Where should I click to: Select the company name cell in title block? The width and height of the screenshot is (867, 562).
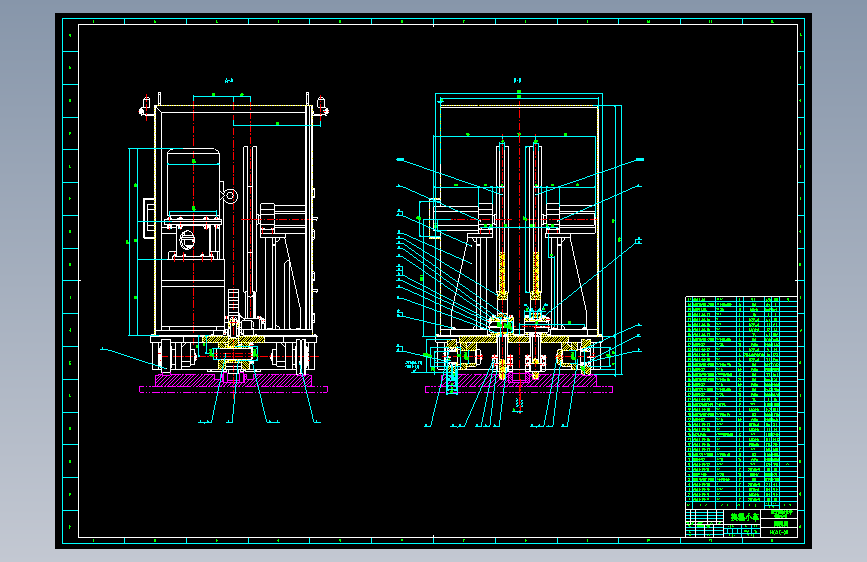(x=779, y=514)
